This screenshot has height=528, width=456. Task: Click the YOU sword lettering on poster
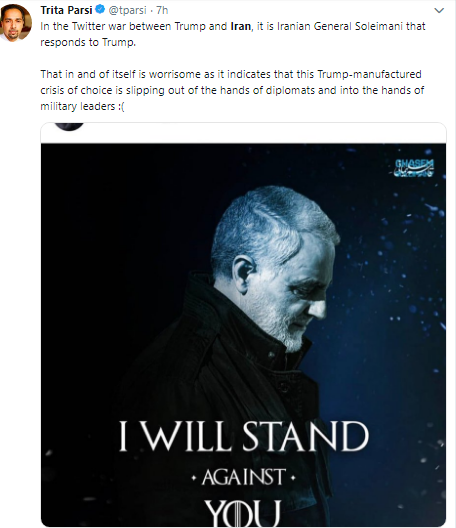tap(242, 513)
